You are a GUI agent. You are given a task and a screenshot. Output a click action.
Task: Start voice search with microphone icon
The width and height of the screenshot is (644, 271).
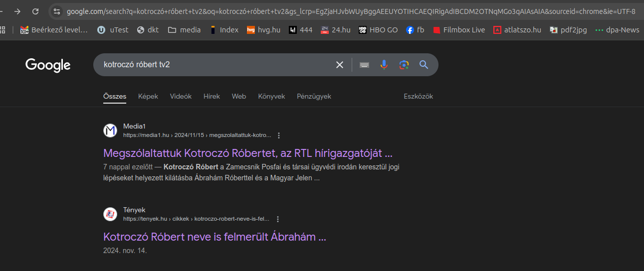(x=384, y=65)
